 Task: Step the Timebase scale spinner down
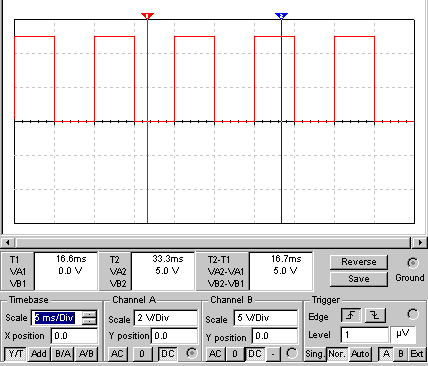tap(89, 321)
